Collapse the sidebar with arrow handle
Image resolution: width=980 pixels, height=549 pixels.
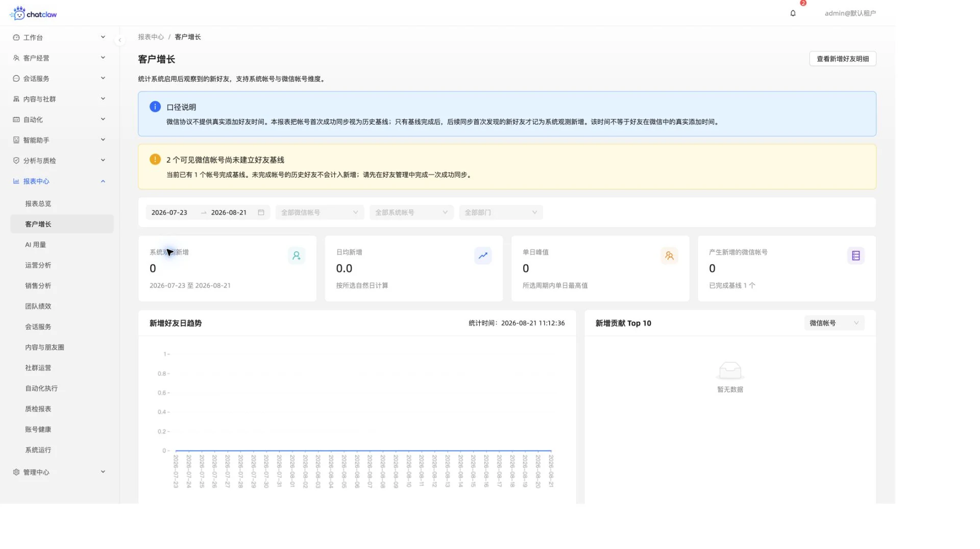click(x=119, y=40)
